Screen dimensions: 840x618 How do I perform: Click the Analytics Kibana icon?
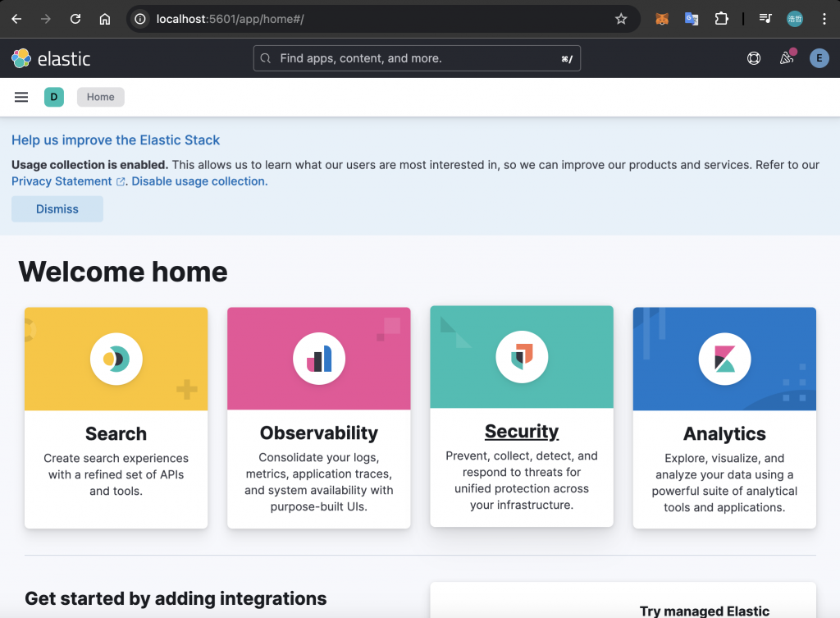724,359
